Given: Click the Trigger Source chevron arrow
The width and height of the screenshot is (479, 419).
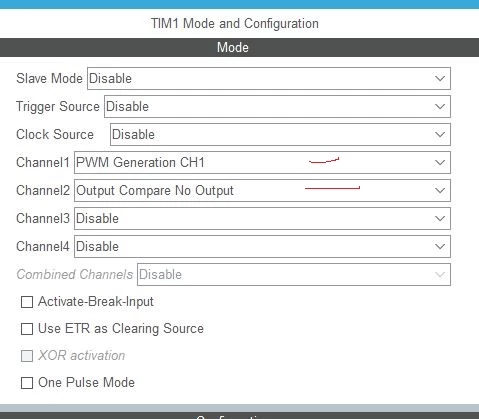Looking at the screenshot, I should tap(440, 107).
